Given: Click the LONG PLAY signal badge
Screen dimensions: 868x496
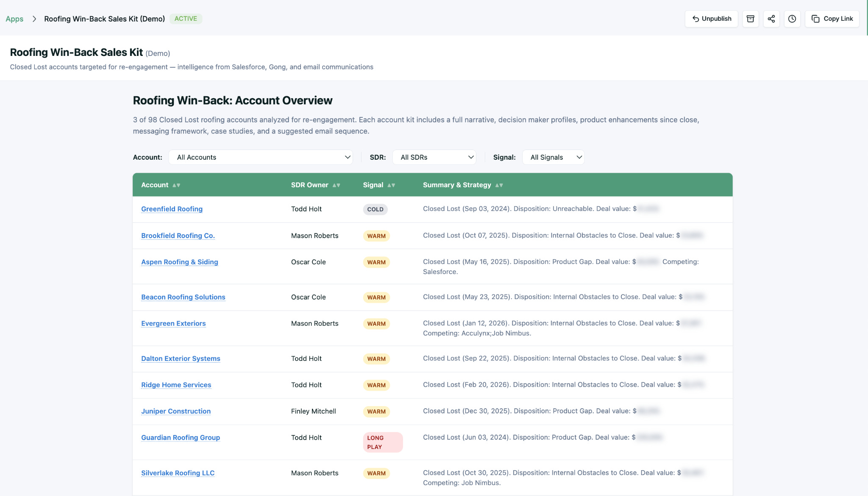Looking at the screenshot, I should pyautogui.click(x=382, y=442).
